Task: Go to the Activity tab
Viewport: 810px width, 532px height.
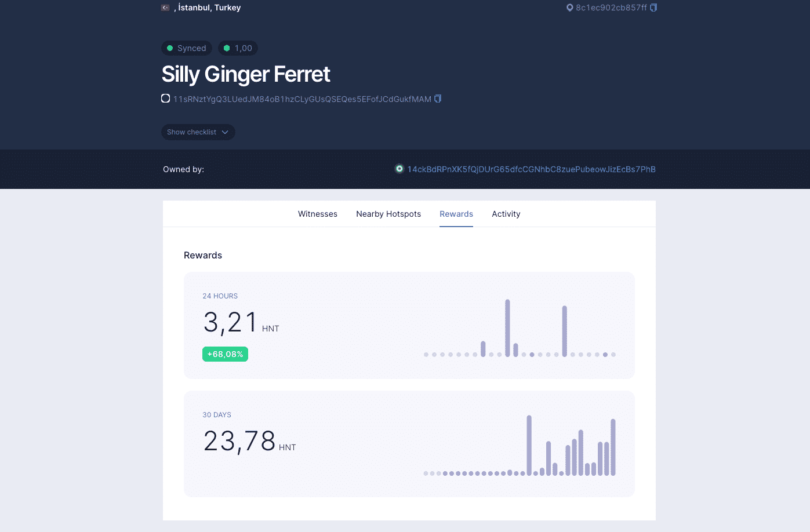Action: point(506,214)
